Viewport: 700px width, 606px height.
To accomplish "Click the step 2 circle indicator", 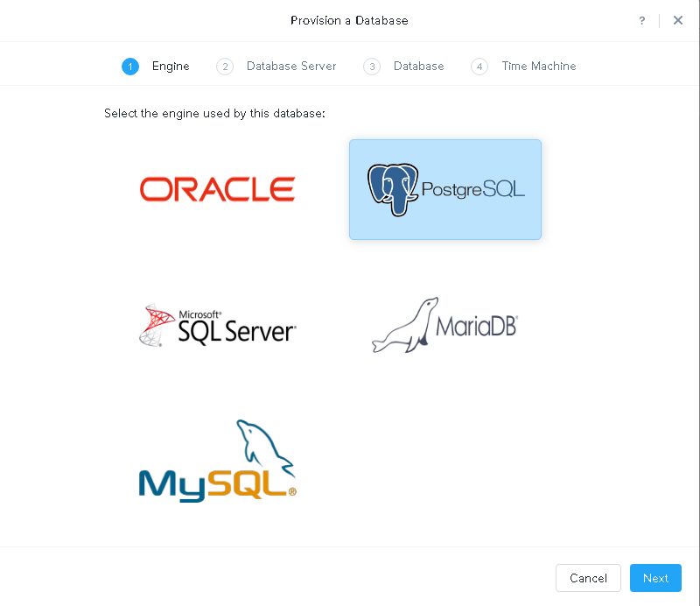I will pyautogui.click(x=225, y=67).
